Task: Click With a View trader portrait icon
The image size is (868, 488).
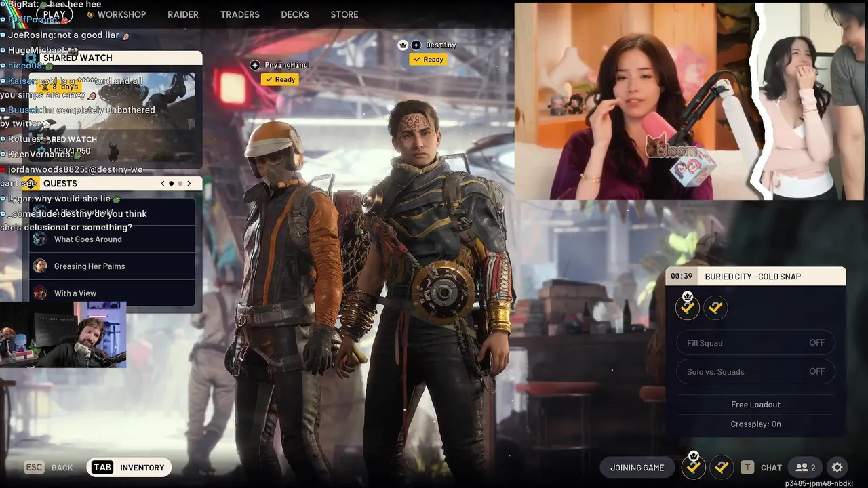Action: (x=40, y=293)
